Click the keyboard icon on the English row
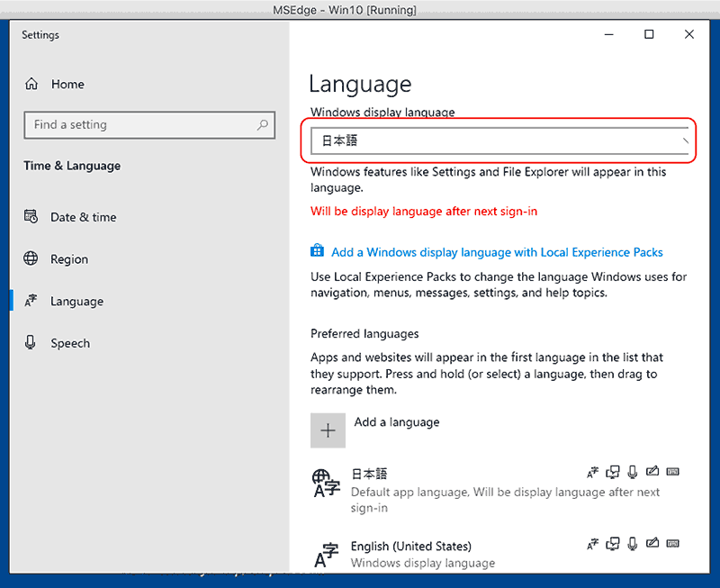Screen dimensions: 720x588 tap(673, 544)
